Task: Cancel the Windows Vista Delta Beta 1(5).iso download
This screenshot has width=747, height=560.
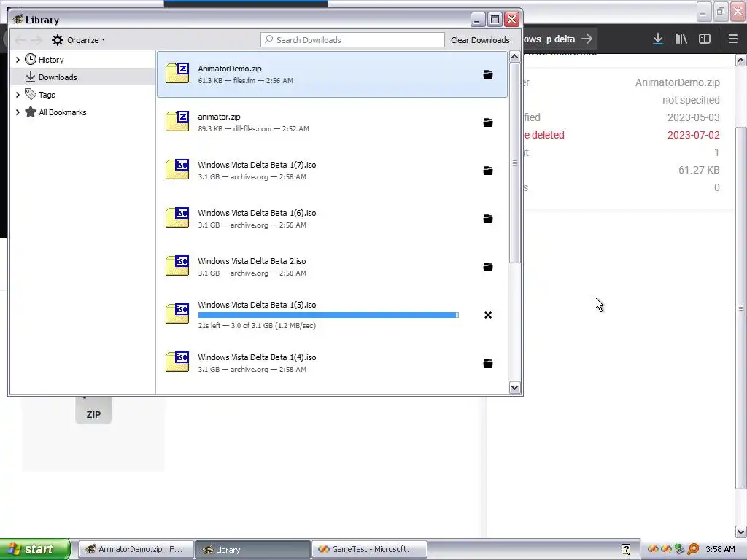Action: click(488, 315)
